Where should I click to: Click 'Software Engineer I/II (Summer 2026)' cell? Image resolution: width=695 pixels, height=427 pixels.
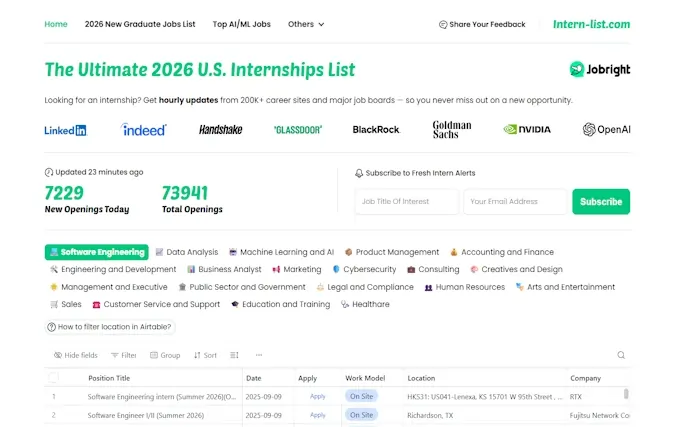click(x=146, y=415)
